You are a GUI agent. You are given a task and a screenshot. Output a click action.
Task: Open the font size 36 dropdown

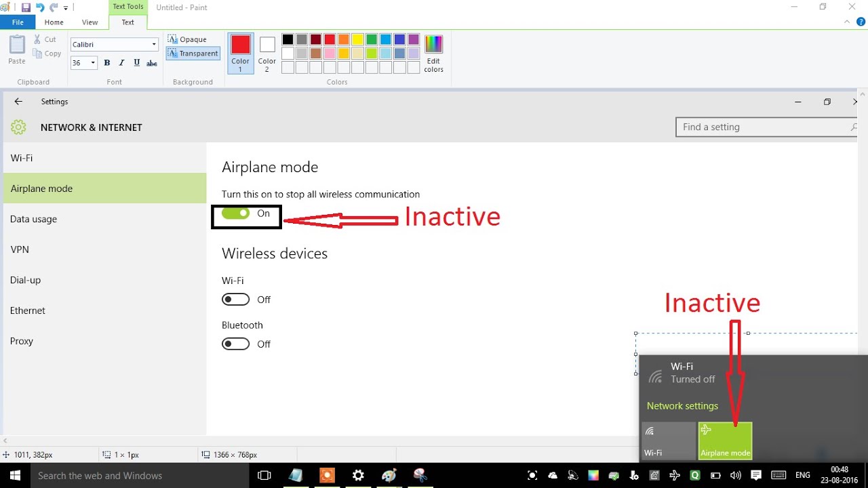pos(93,63)
